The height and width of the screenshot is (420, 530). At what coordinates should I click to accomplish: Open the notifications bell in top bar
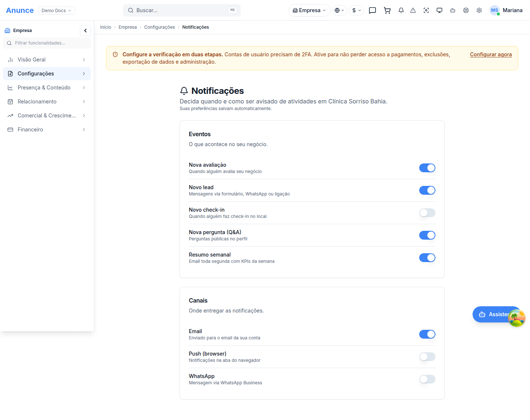coord(401,10)
